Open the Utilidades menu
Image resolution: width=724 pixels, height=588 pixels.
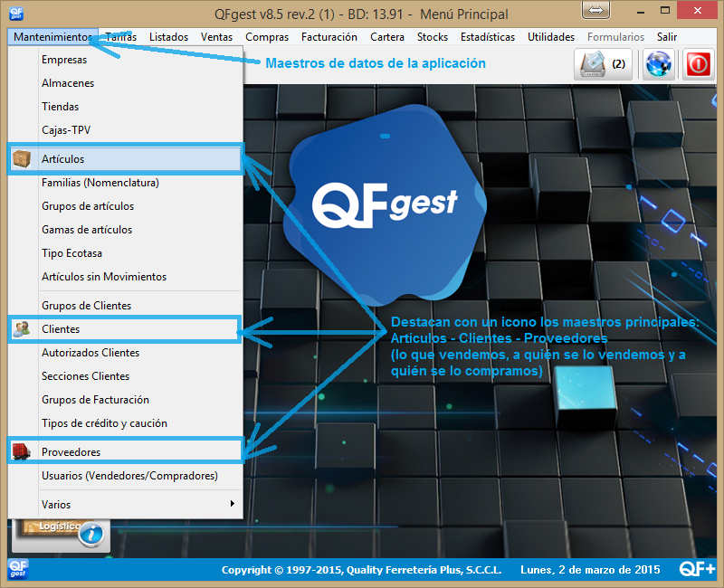coord(551,37)
